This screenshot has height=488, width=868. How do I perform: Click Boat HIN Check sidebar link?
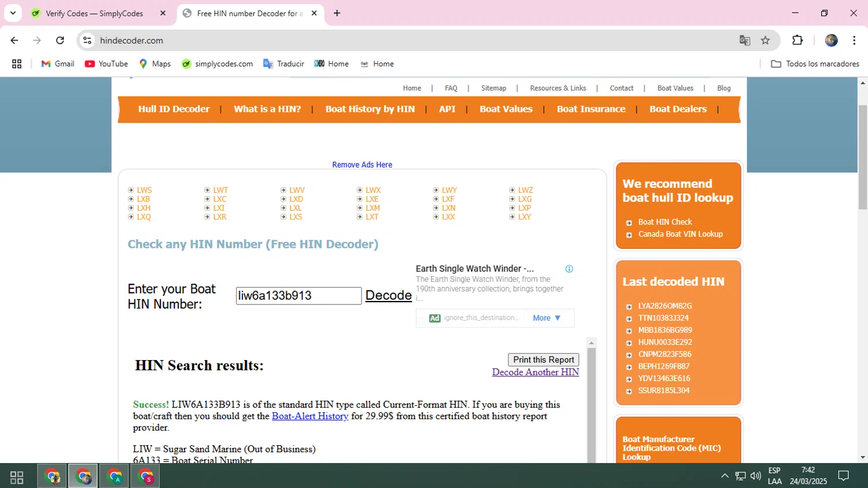[665, 222]
